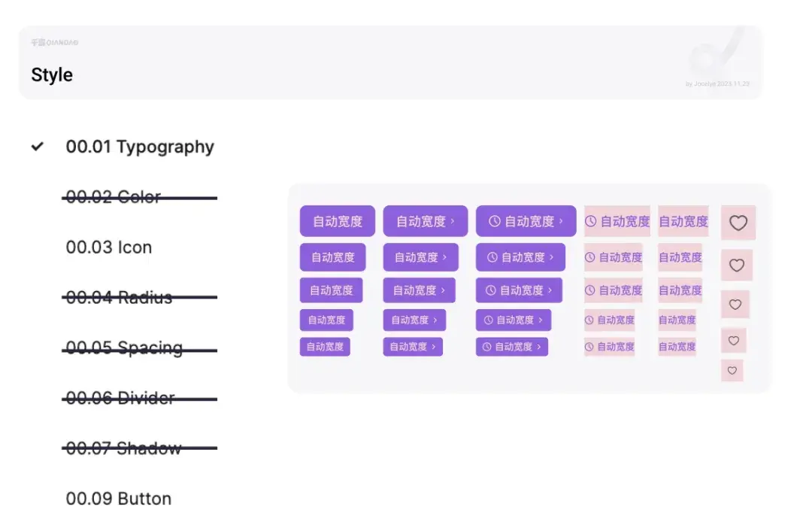
Task: Select the 00.01 Typography item
Action: (x=140, y=147)
